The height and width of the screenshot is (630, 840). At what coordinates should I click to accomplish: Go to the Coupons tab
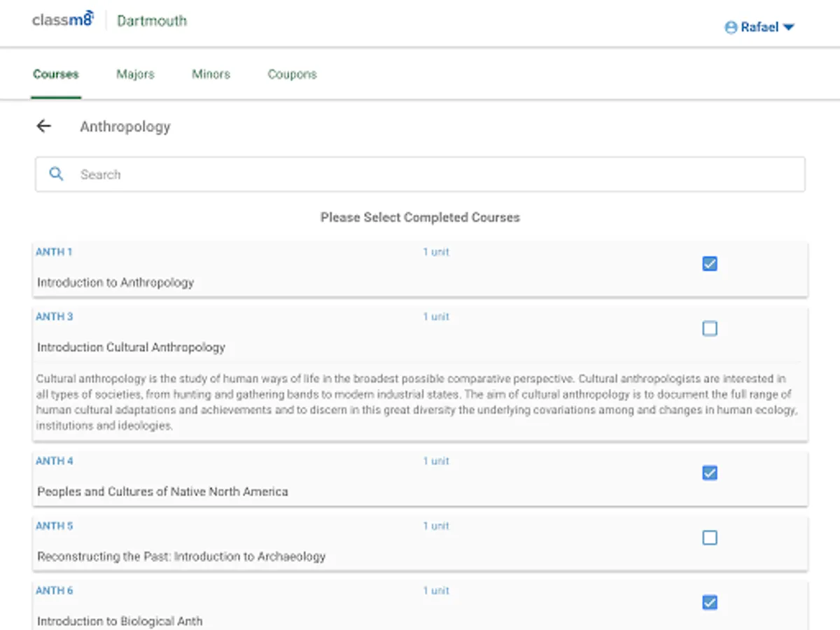pyautogui.click(x=292, y=74)
